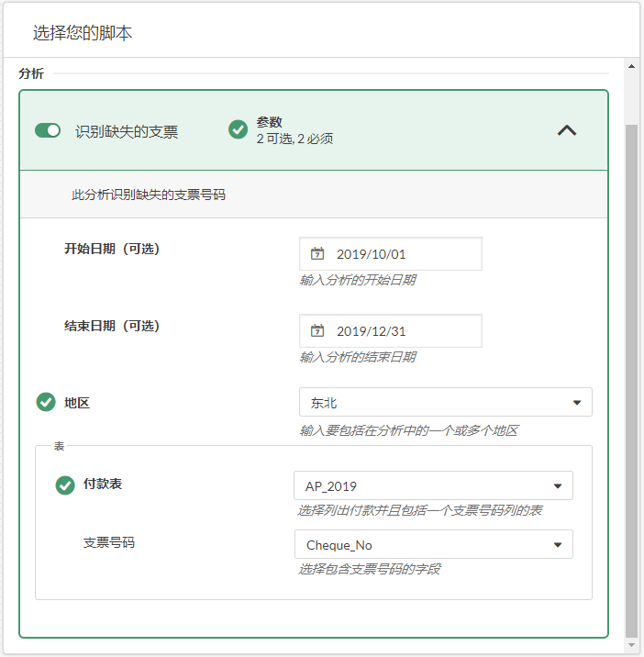Click the 开始日期（可选） label
This screenshot has height=657, width=644.
coord(112,249)
